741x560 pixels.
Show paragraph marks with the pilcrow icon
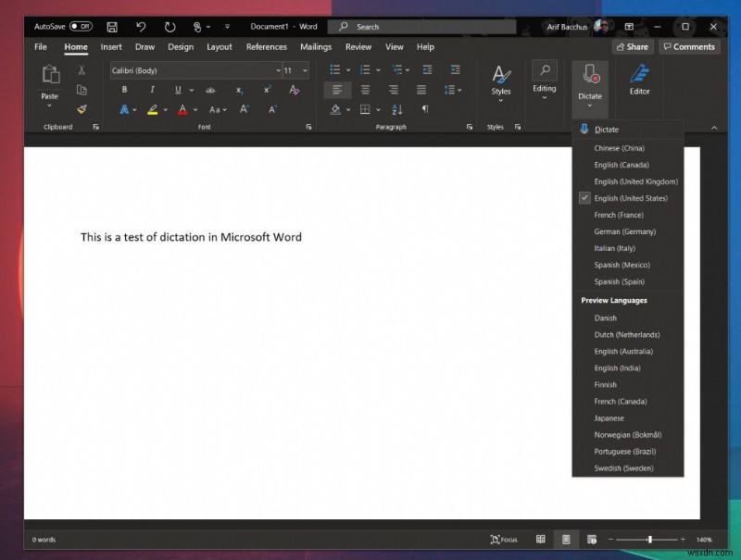point(425,109)
